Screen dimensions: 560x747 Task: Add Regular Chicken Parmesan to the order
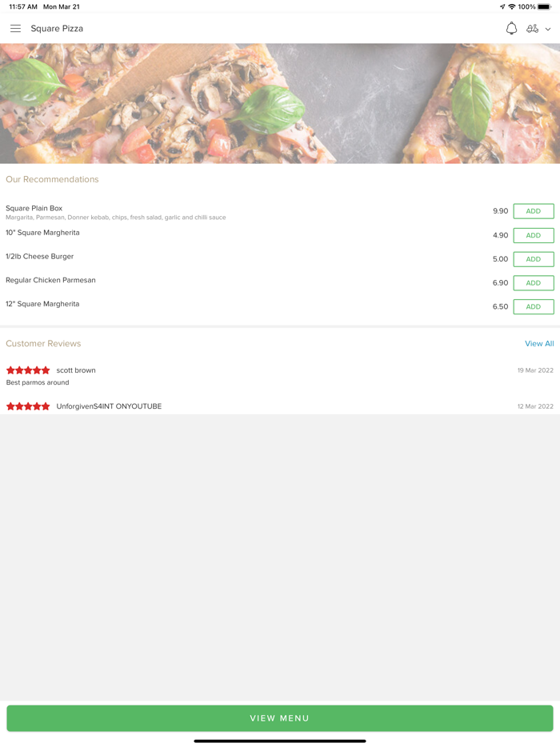(534, 283)
